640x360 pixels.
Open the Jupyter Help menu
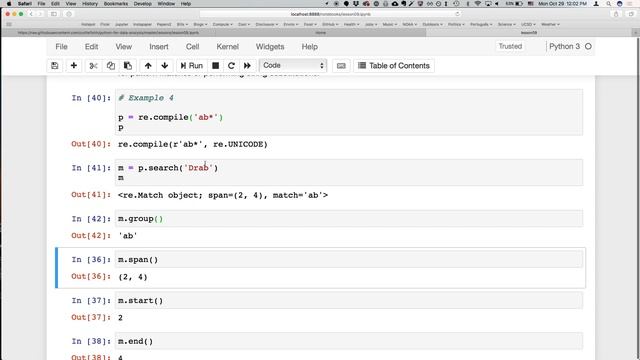coord(309,47)
